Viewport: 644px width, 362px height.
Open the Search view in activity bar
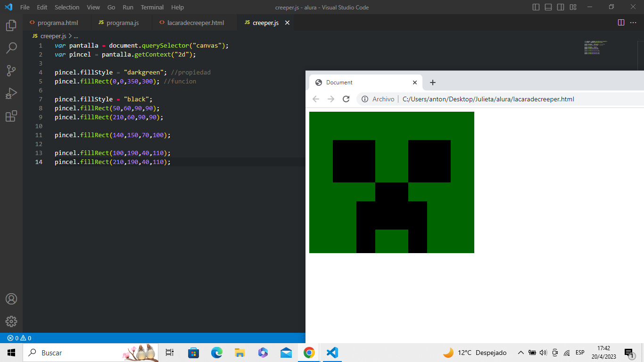point(11,48)
